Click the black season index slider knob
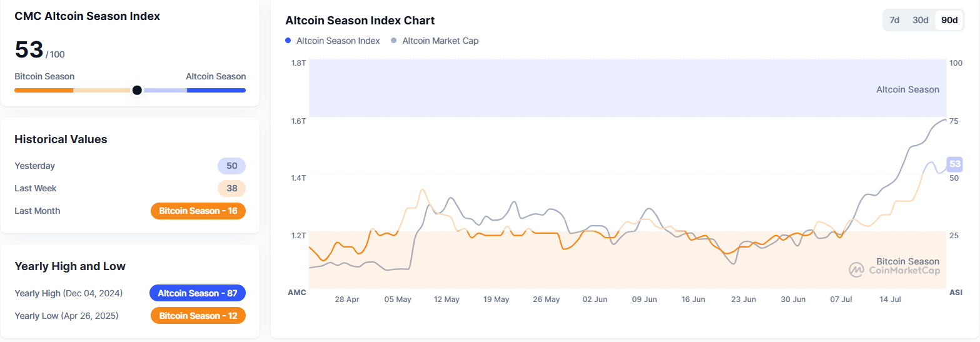 pos(137,90)
